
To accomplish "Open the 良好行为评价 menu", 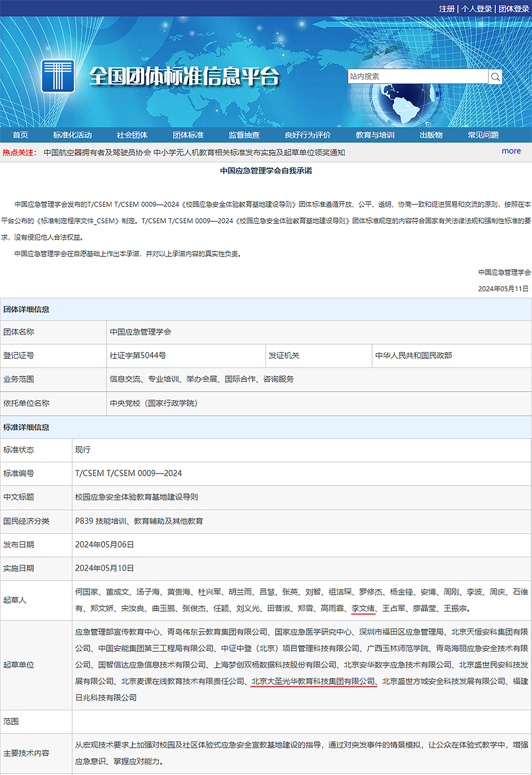I will click(308, 135).
